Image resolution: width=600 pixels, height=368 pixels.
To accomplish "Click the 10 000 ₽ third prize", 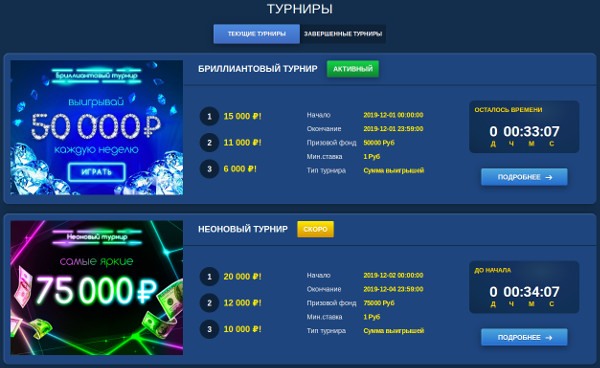I will pos(242,329).
